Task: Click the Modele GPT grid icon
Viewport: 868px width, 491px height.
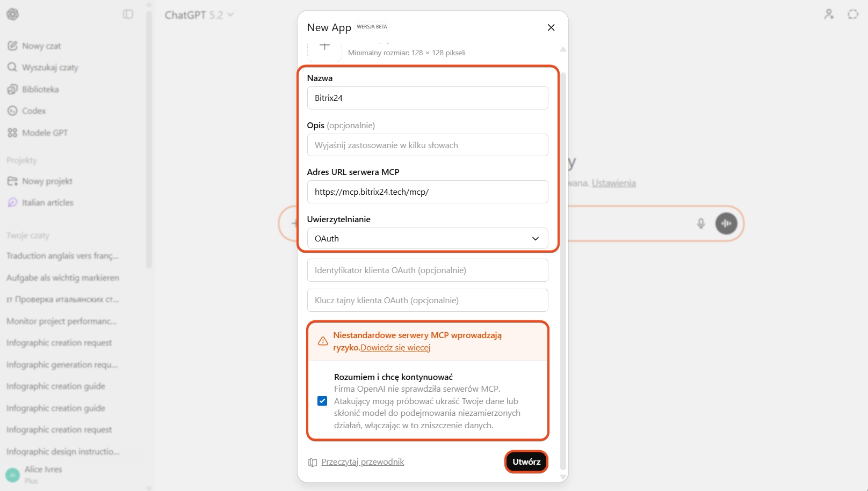Action: (12, 133)
